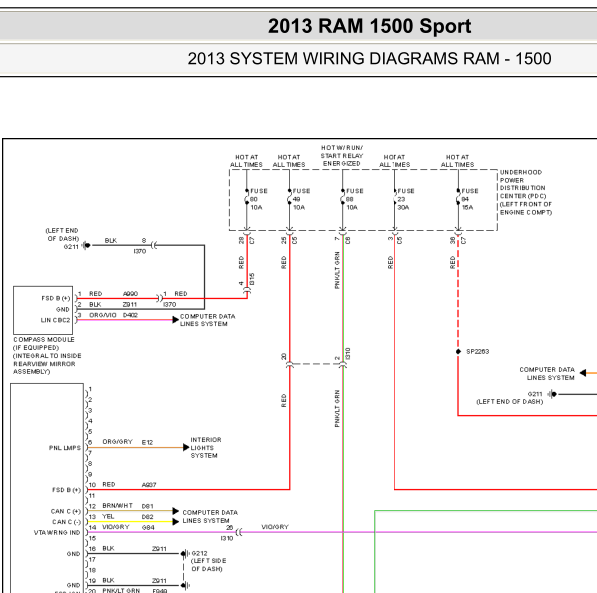This screenshot has height=593, width=597.
Task: Click circuit code "D81"
Action: pyautogui.click(x=147, y=506)
